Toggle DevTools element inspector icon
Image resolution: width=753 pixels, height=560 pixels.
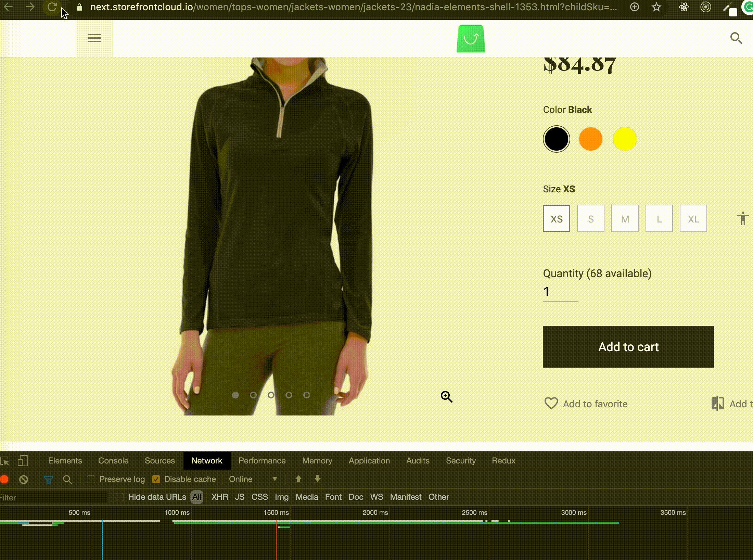[x=5, y=461]
